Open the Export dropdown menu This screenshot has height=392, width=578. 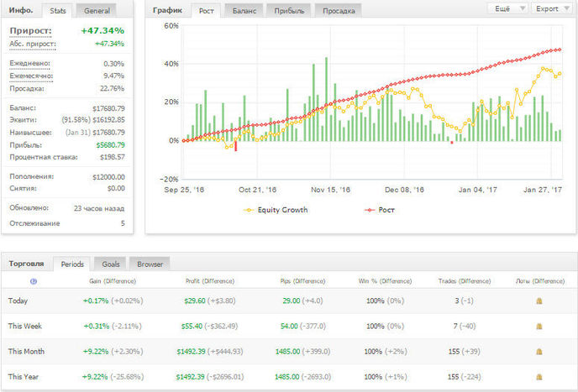[x=552, y=9]
